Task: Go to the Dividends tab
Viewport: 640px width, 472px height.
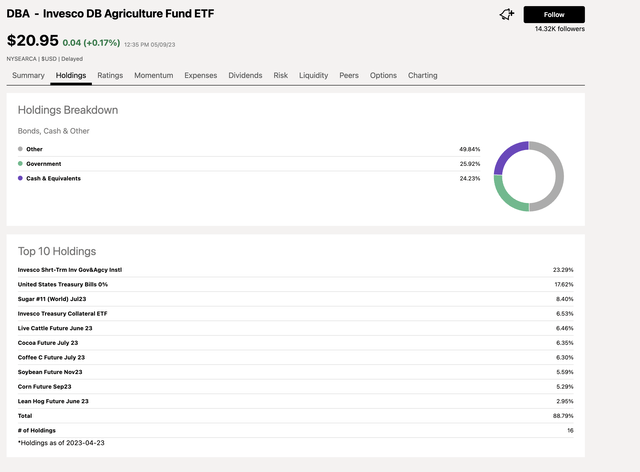Action: pos(245,76)
